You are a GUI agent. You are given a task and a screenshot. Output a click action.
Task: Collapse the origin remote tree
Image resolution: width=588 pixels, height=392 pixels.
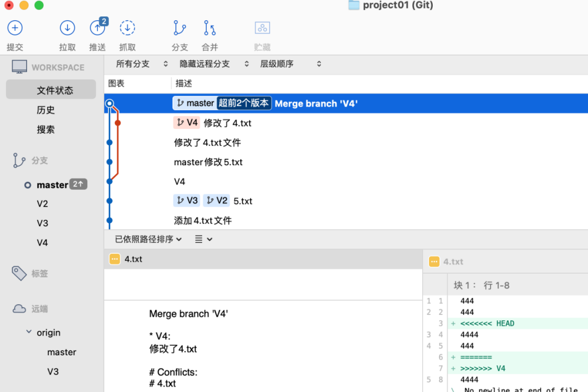click(x=29, y=332)
